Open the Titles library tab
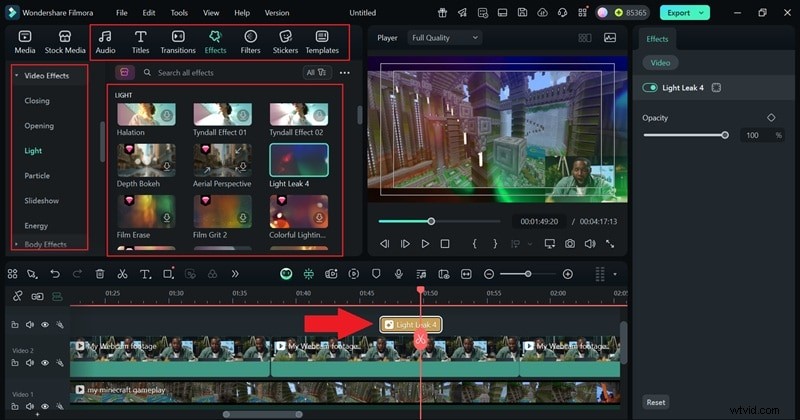 click(x=140, y=42)
